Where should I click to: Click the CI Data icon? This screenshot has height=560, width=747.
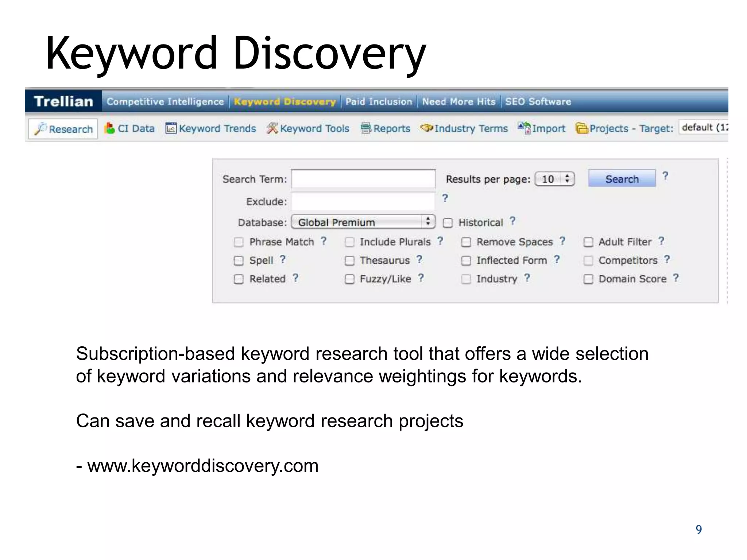click(x=109, y=128)
